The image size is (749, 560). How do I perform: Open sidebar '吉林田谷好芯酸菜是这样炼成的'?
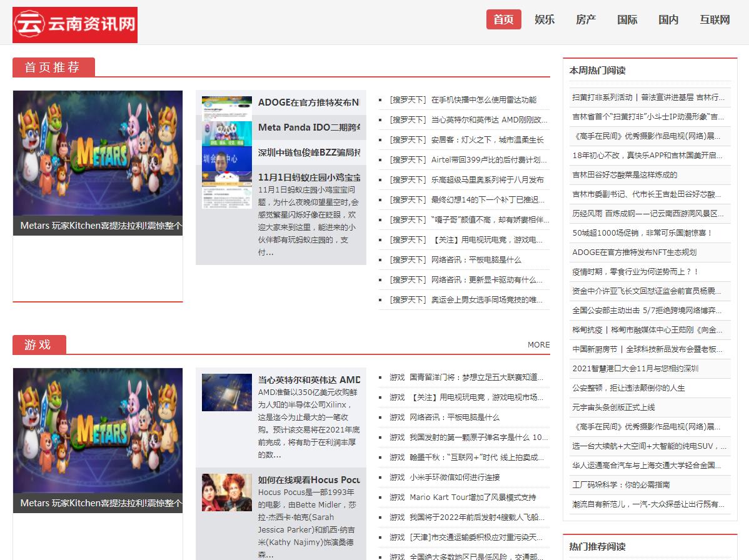click(625, 175)
